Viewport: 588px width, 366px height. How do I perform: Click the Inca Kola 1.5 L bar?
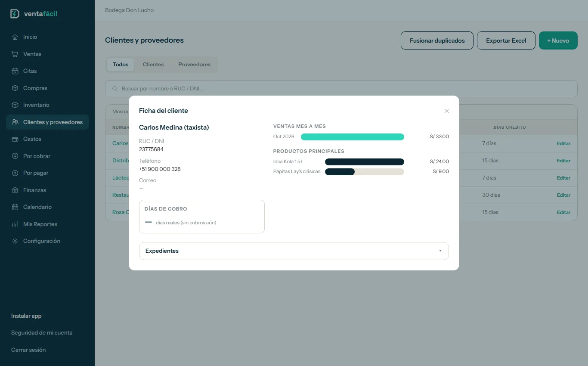[x=365, y=162]
